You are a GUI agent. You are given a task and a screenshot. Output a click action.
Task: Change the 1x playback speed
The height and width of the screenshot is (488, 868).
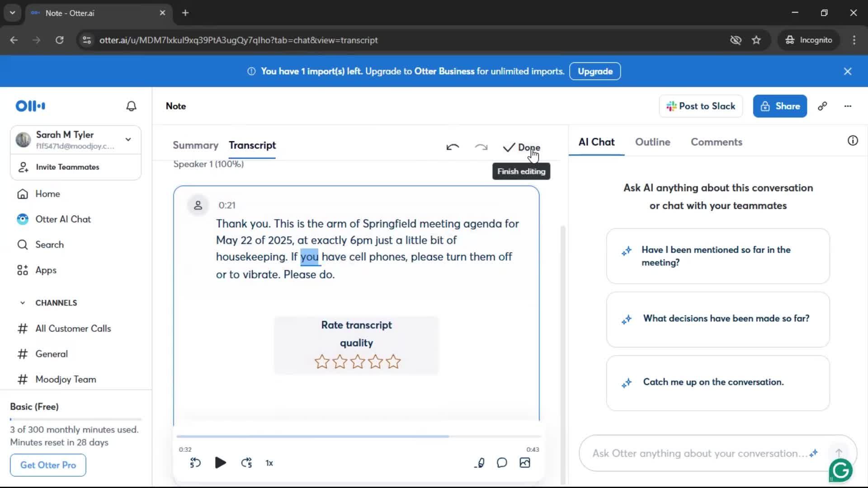coord(269,463)
